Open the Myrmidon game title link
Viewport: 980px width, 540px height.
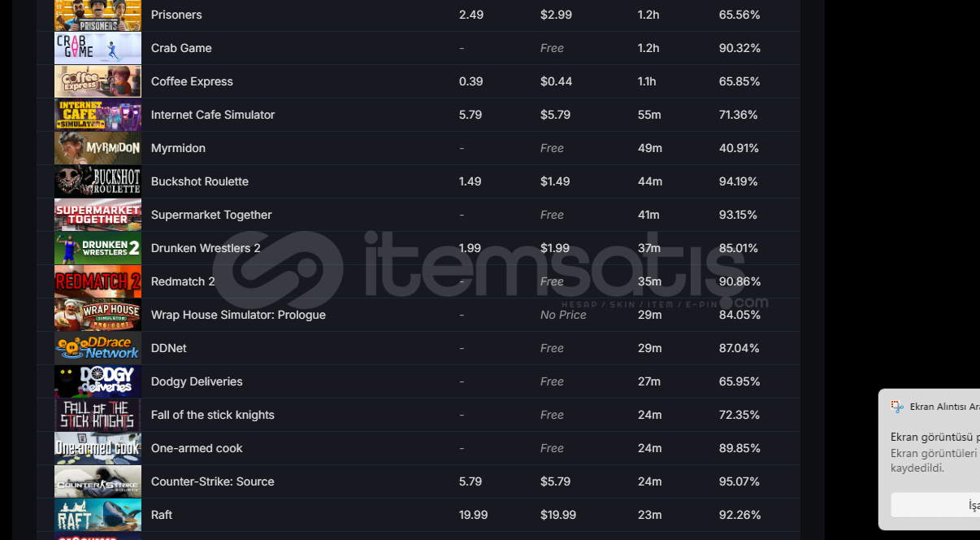(x=178, y=148)
